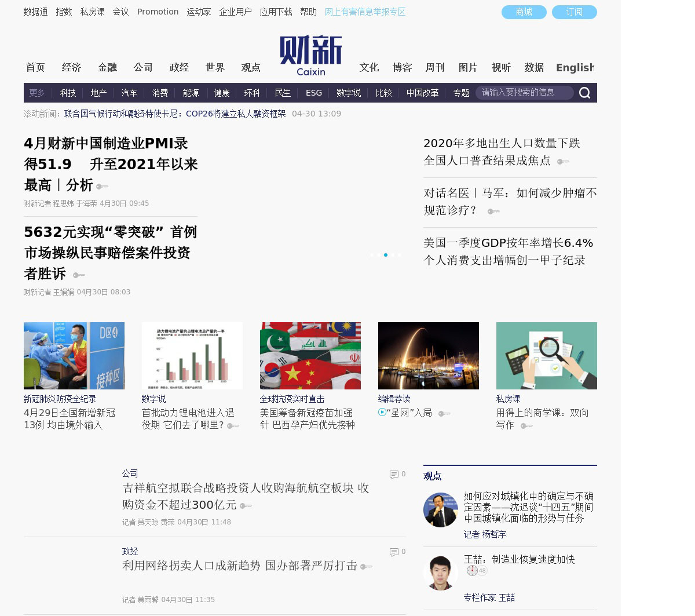
Task: Open 文化 in main navigation
Action: point(370,68)
